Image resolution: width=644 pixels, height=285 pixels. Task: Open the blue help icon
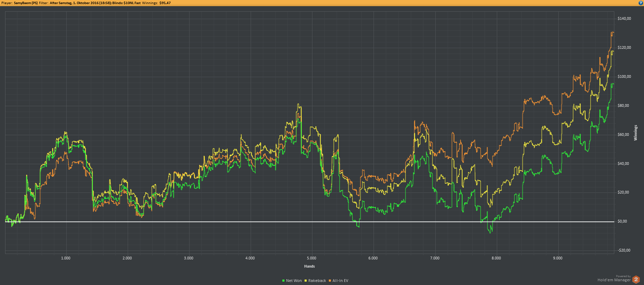coord(641,3)
